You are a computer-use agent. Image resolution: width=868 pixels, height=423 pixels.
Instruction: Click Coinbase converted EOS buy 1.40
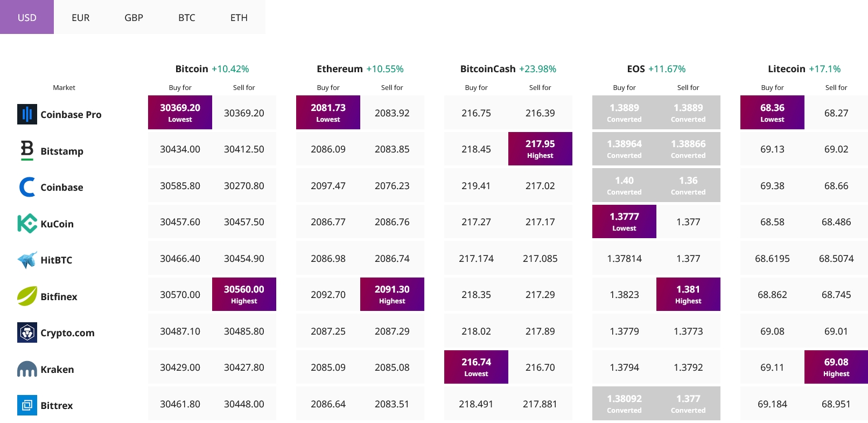point(624,185)
